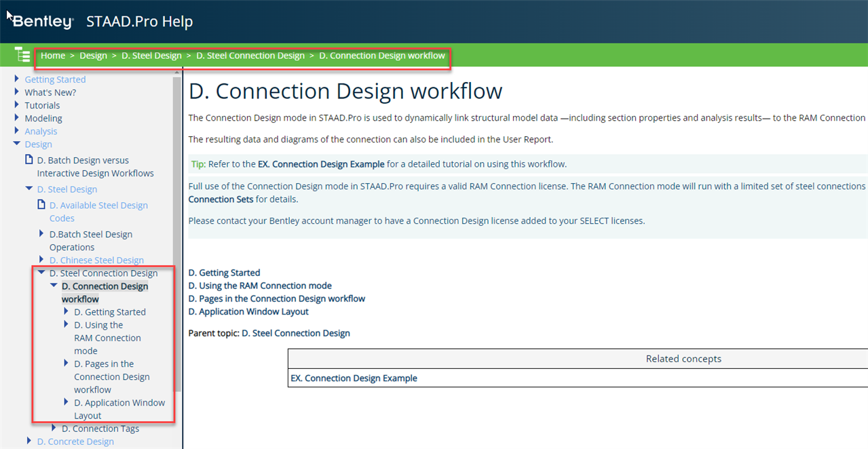This screenshot has width=868, height=449.
Task: Select D. Connection Design workflow tree item
Action: (105, 292)
